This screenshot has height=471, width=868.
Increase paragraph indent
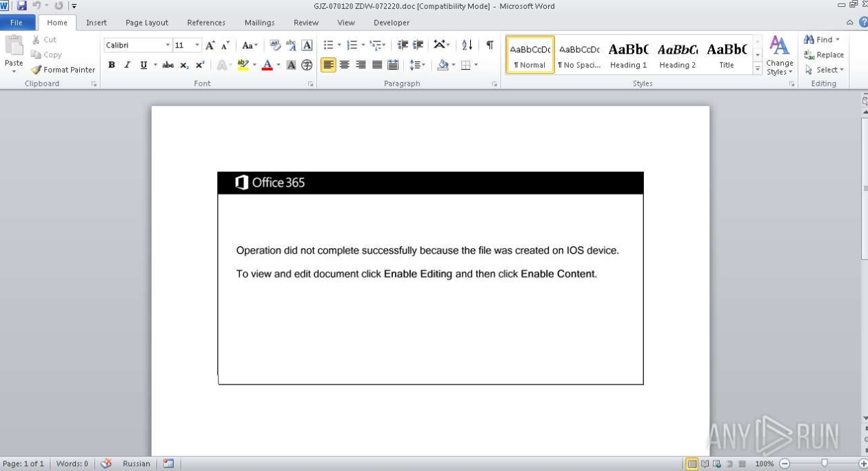(418, 46)
